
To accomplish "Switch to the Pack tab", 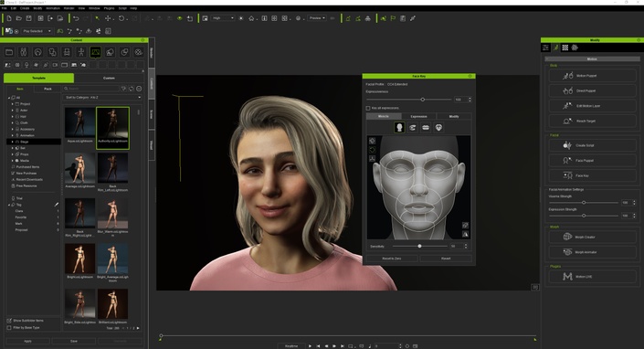I will [x=48, y=89].
